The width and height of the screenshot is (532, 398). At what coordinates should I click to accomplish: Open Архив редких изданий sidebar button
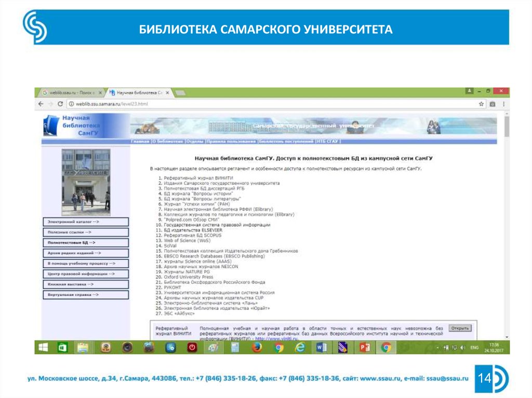[86, 253]
